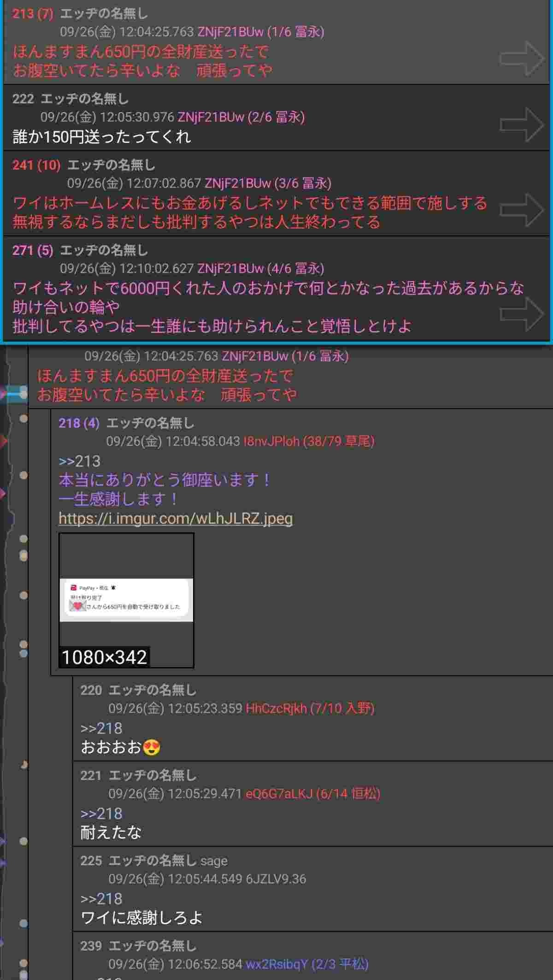Show replies via post number 213 (7)
Image resolution: width=553 pixels, height=980 pixels.
pyautogui.click(x=33, y=14)
